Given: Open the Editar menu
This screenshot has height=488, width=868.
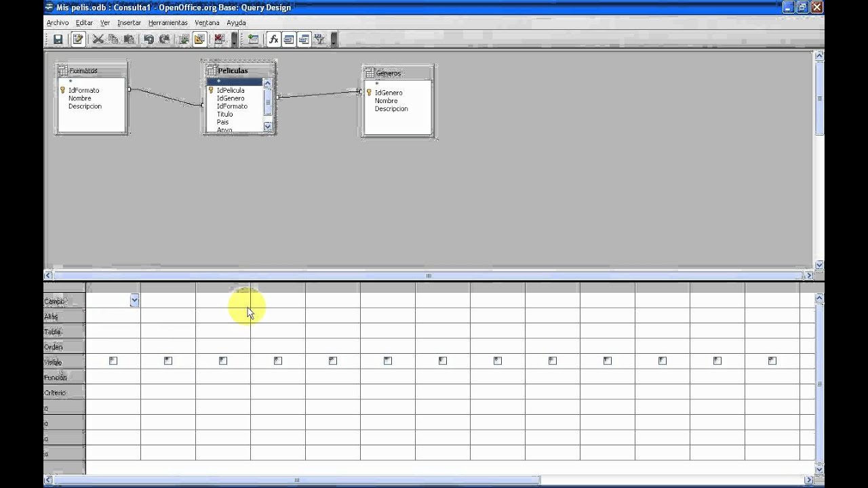Looking at the screenshot, I should [x=84, y=22].
